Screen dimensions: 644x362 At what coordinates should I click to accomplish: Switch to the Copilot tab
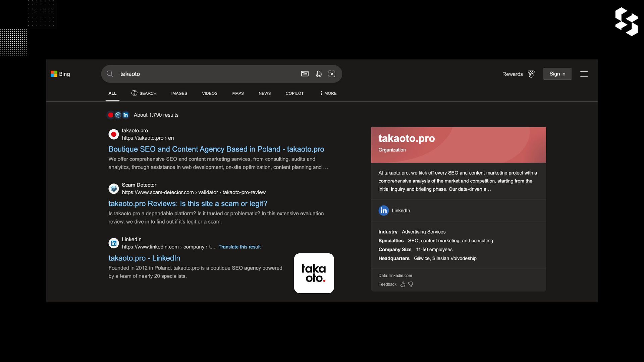(x=294, y=93)
